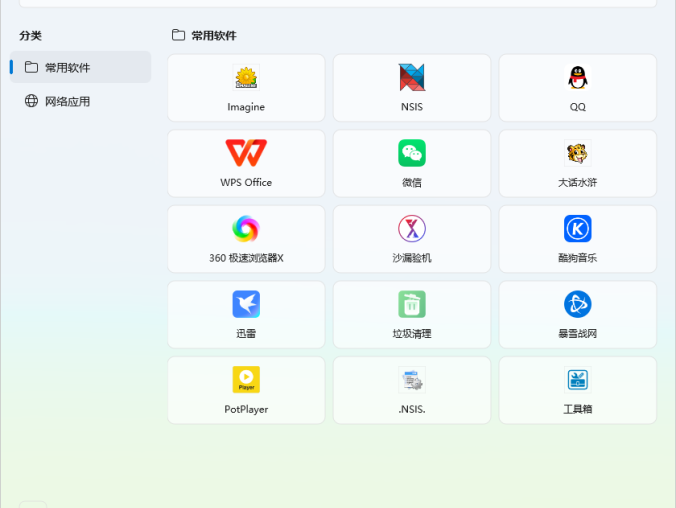Click the WPS Office label text
This screenshot has width=676, height=508.
(246, 182)
